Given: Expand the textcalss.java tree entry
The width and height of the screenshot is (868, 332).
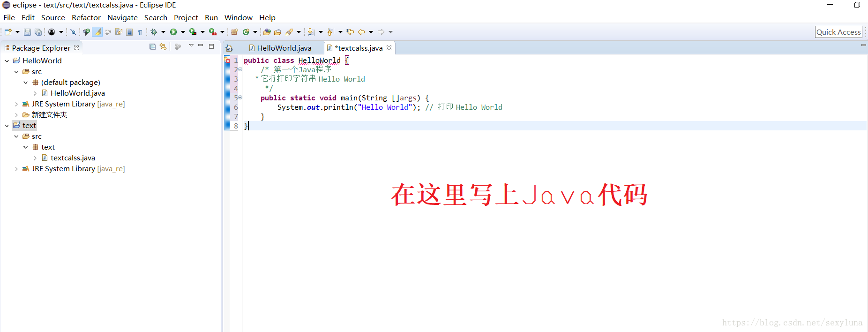Looking at the screenshot, I should [x=35, y=158].
